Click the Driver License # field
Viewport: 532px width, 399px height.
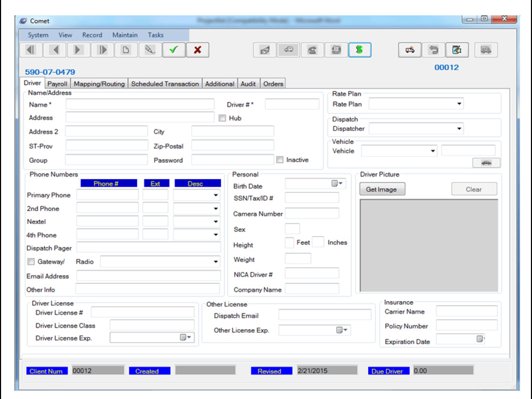143,312
